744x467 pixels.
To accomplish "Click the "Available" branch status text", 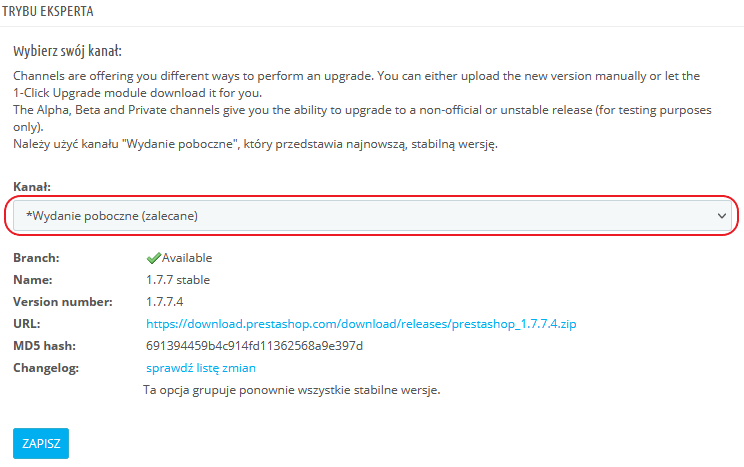I will (187, 258).
